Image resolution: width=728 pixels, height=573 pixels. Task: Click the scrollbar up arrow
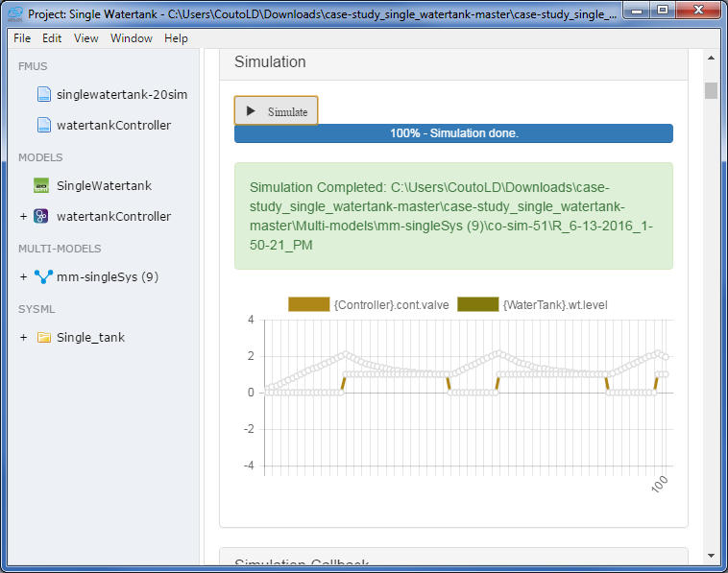point(711,58)
